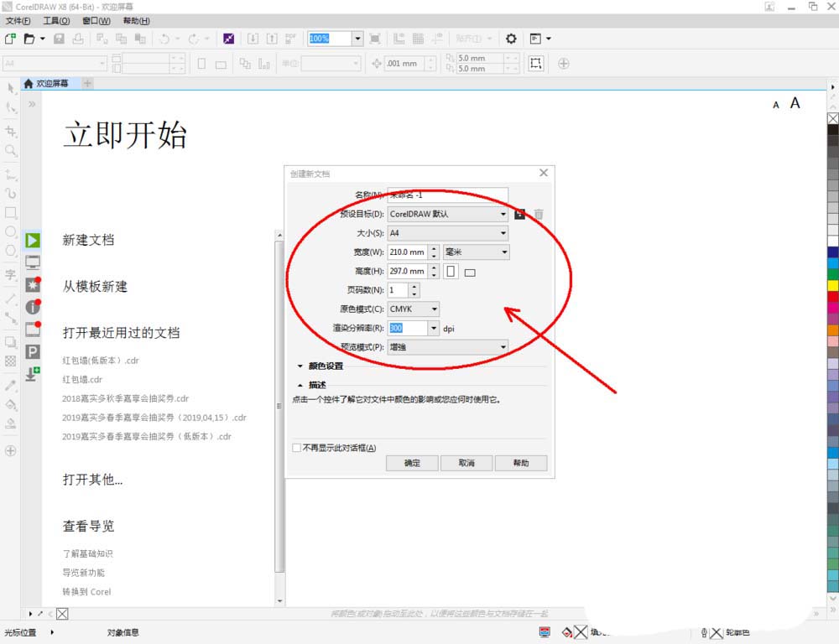Select the Eyedropper tool in toolbox
The width and height of the screenshot is (839, 644).
[x=11, y=386]
